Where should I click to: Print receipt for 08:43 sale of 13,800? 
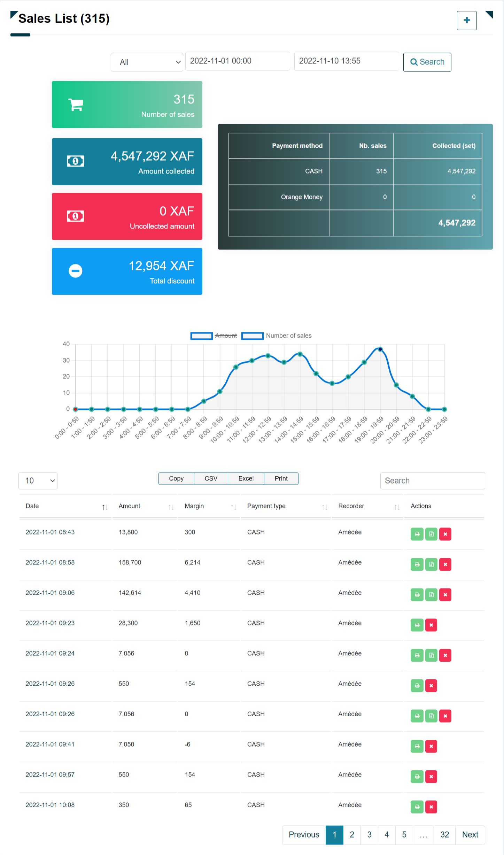click(x=417, y=534)
